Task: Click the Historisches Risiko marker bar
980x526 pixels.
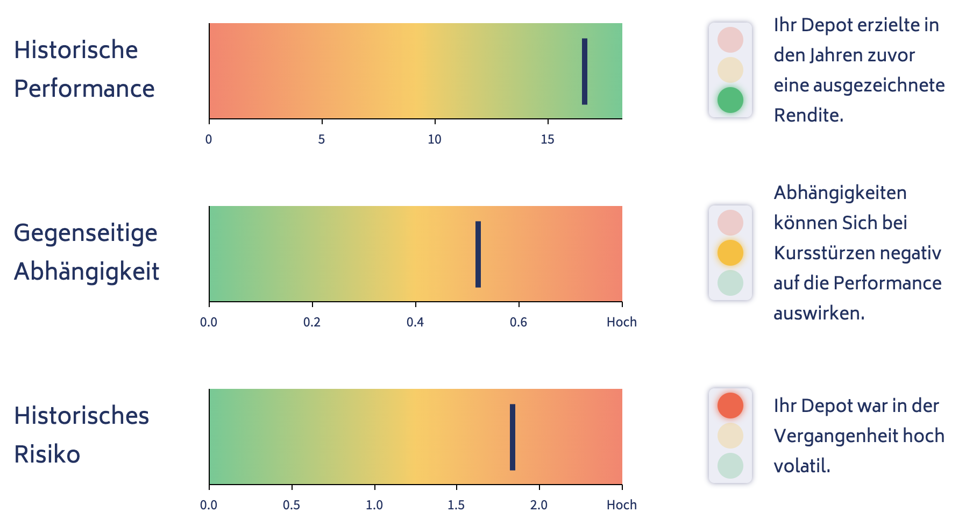Action: [513, 437]
